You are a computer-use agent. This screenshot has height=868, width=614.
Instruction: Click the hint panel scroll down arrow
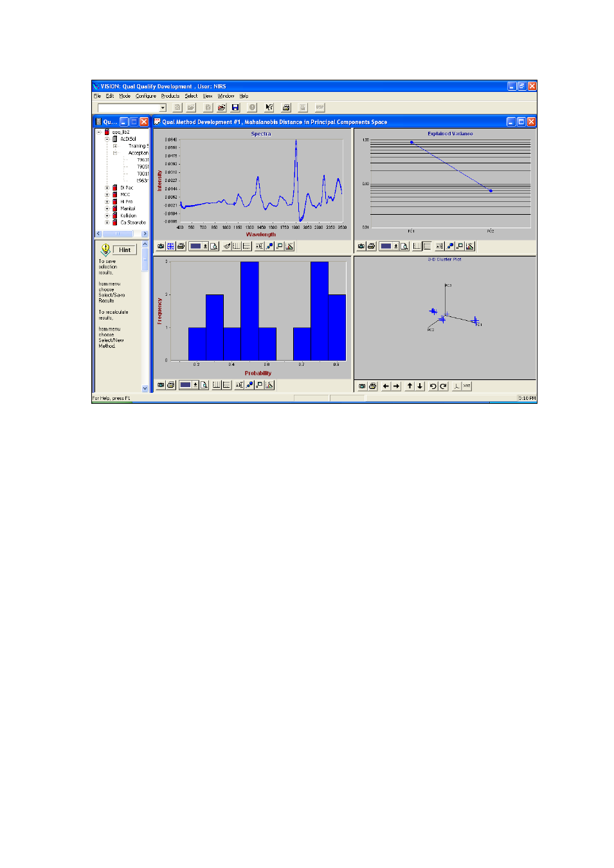pyautogui.click(x=145, y=388)
